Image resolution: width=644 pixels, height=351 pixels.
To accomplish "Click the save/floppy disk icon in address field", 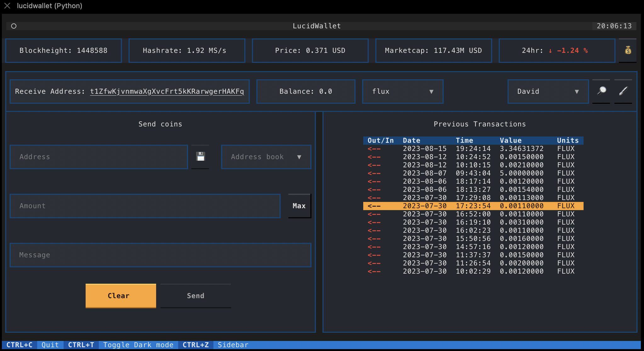I will (200, 157).
